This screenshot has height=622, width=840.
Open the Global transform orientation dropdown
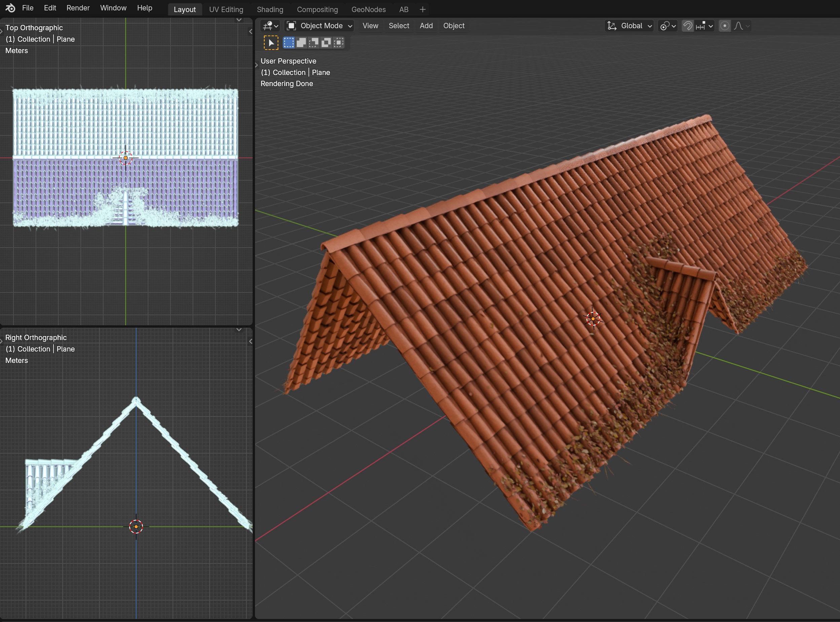point(629,26)
